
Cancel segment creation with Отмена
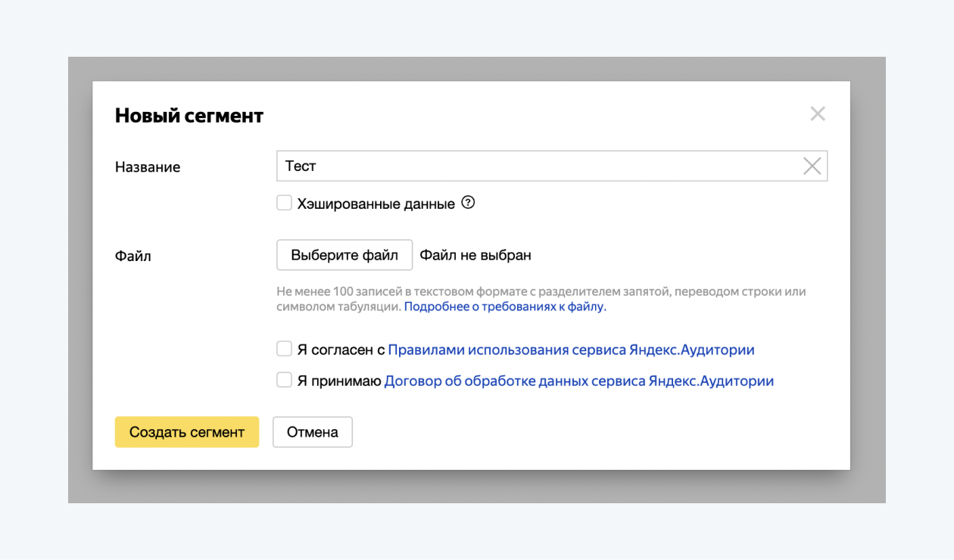point(312,431)
